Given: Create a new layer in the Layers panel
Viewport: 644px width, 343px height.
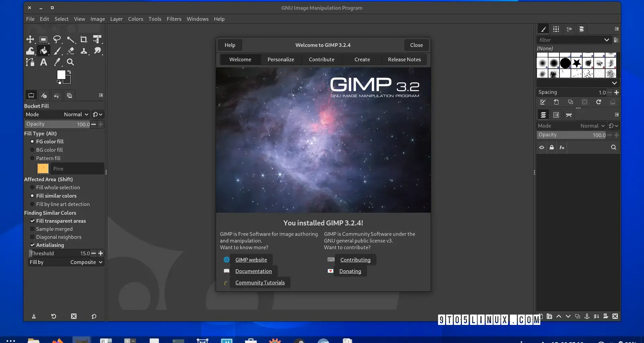Looking at the screenshot, I should click(540, 316).
